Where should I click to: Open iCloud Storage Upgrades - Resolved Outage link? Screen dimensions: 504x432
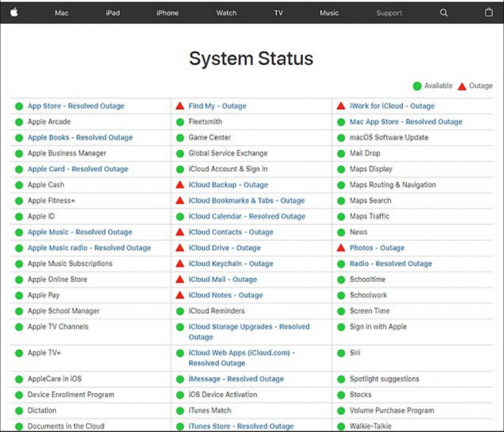pyautogui.click(x=249, y=332)
